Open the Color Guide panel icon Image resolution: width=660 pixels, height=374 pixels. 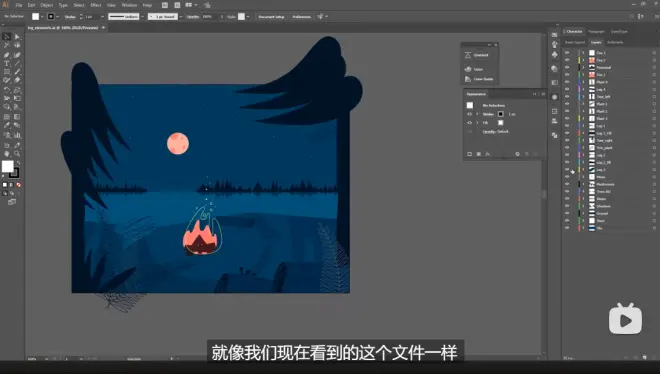point(468,79)
